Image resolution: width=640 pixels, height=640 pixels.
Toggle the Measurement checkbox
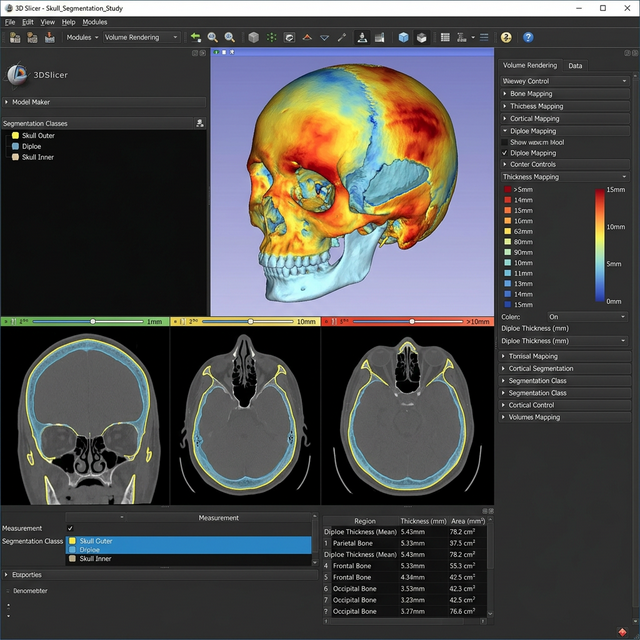coord(70,528)
